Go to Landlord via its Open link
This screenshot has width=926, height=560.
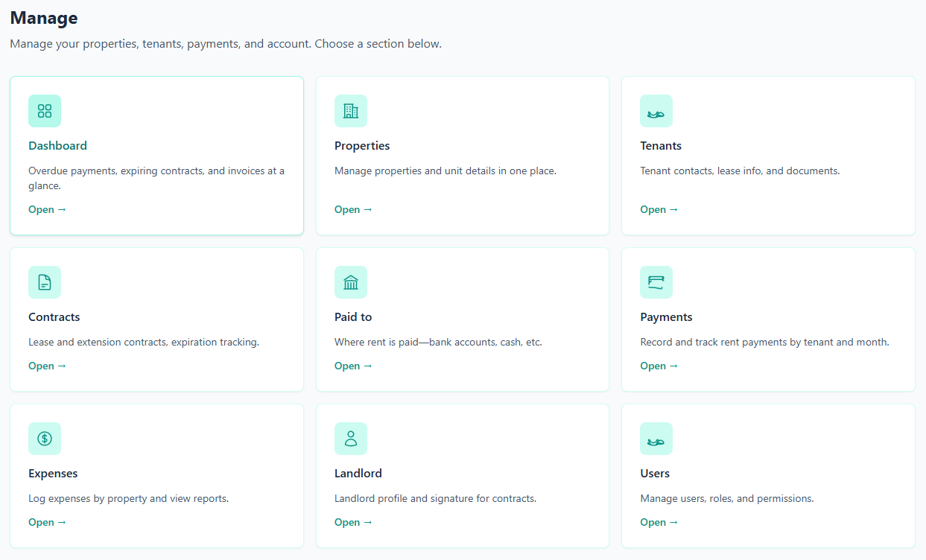[x=353, y=522]
